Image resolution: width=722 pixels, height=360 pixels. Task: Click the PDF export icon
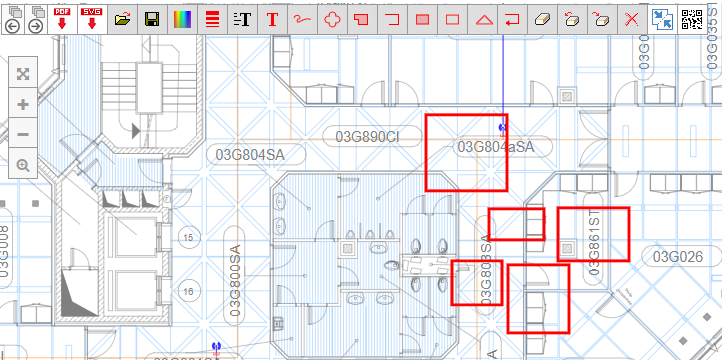pos(62,19)
